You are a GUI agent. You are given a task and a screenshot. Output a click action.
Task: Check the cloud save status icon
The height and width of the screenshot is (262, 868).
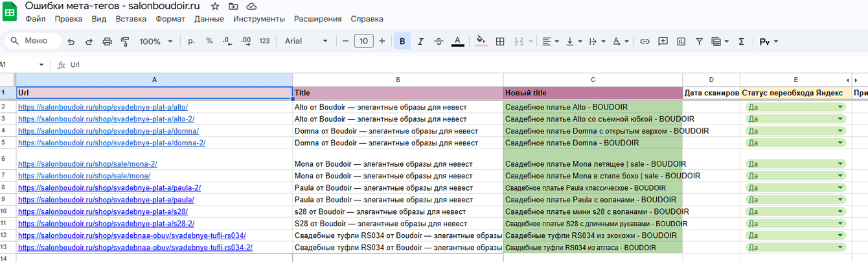click(x=251, y=6)
